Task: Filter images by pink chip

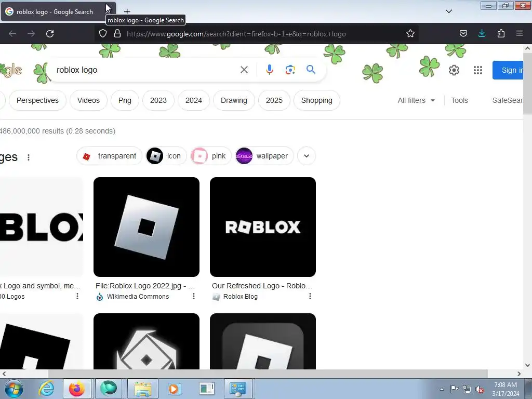Action: click(211, 156)
